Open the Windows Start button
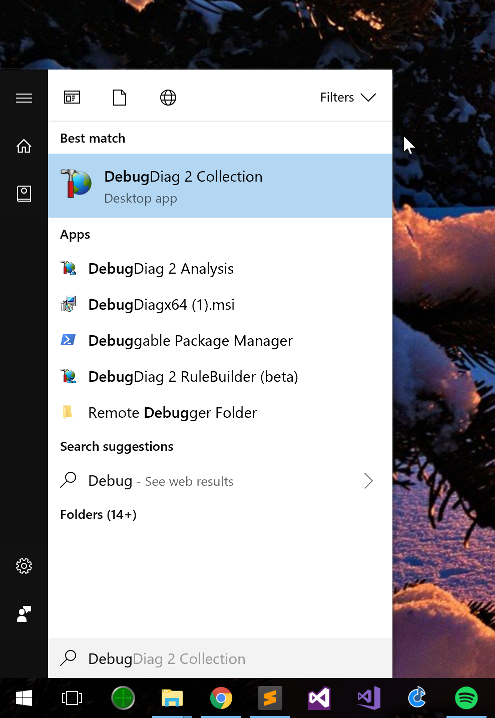Image resolution: width=495 pixels, height=718 pixels. point(24,698)
